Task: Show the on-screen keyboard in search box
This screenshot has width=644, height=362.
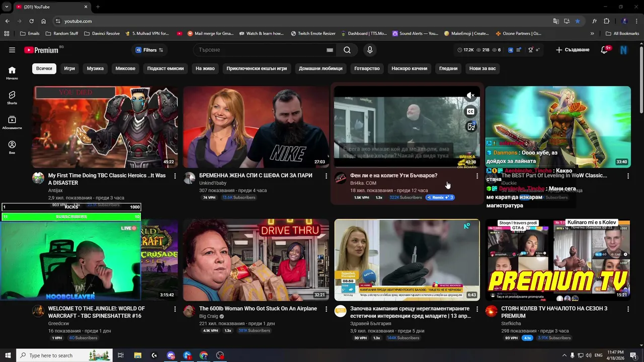Action: click(x=330, y=50)
